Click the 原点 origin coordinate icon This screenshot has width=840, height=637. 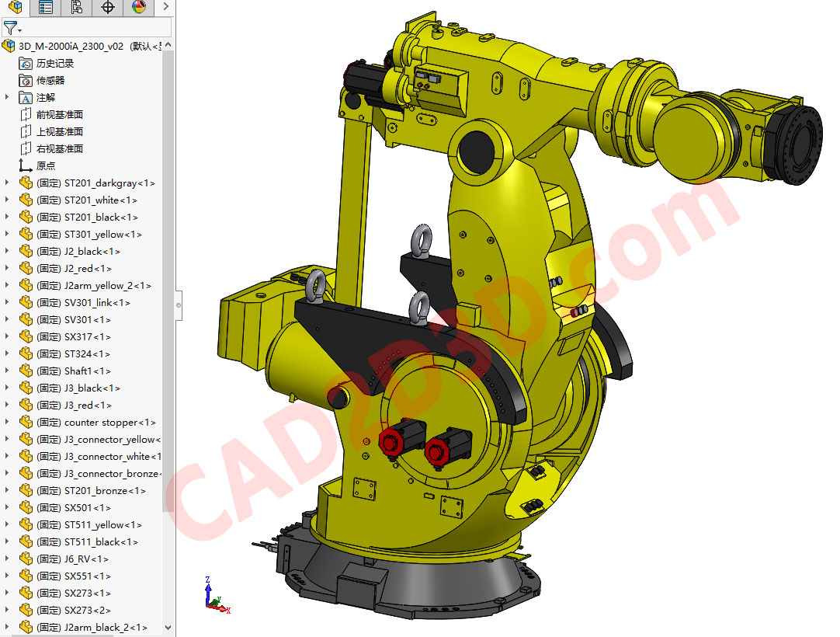(23, 165)
